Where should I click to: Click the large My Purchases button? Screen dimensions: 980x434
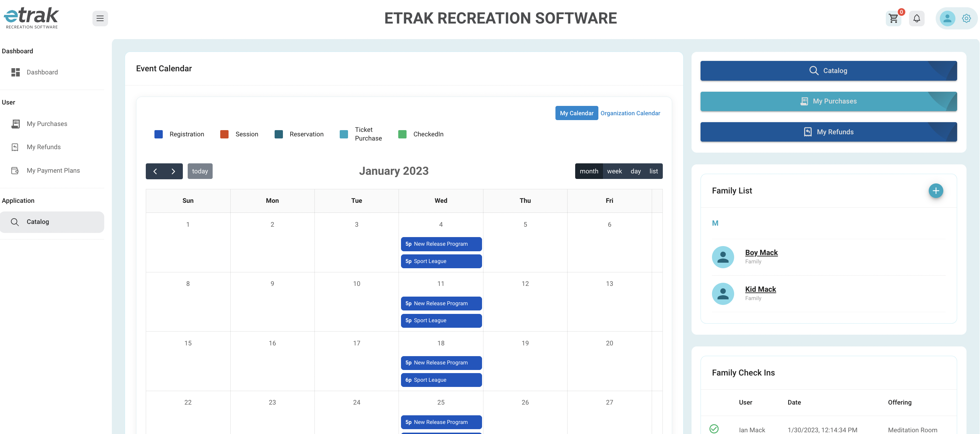pos(829,101)
